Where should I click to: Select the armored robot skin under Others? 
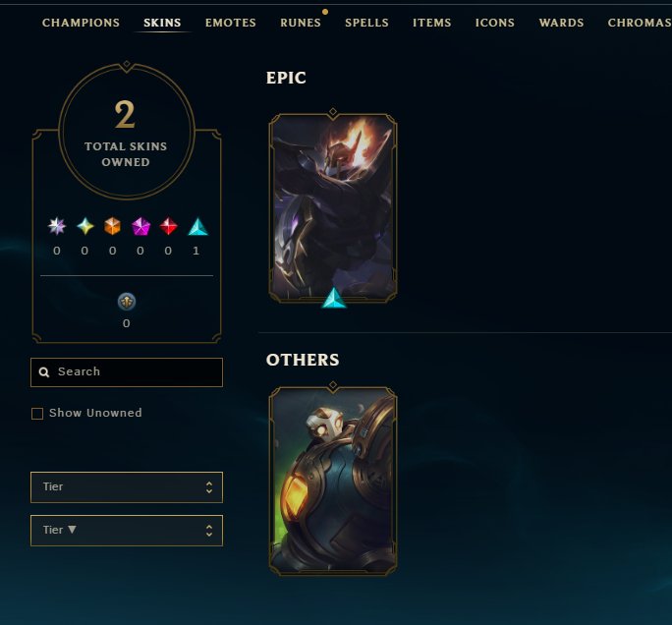[333, 481]
